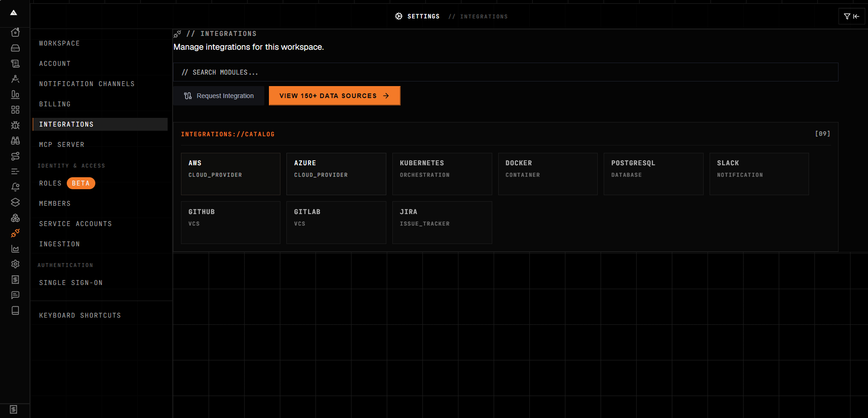Screen dimensions: 868x418
Task: Open the Jira issue tracker card
Action: (x=442, y=223)
